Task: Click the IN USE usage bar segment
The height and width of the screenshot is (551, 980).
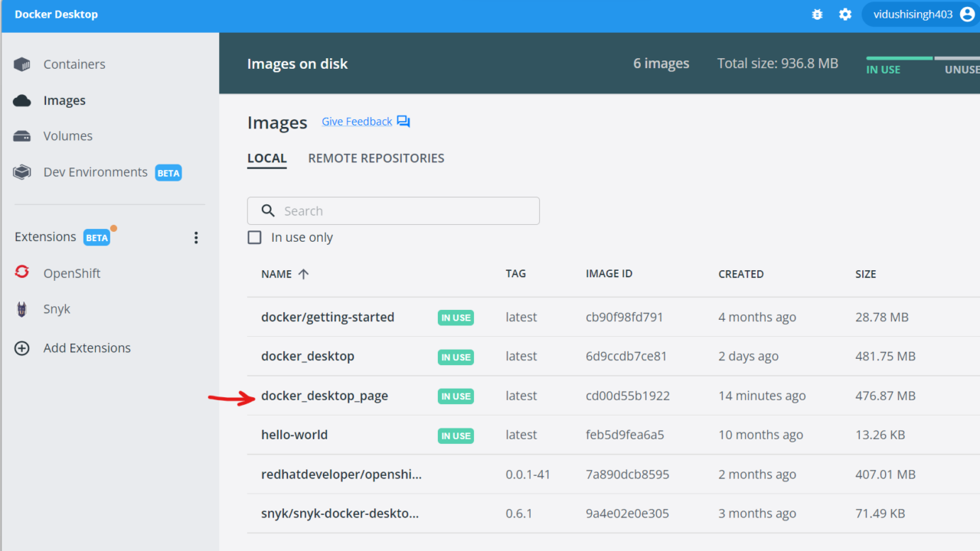Action: (x=899, y=58)
